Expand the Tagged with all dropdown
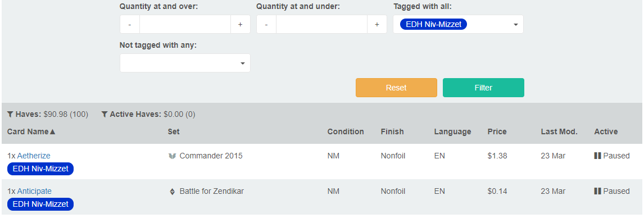The width and height of the screenshot is (644, 218). pos(515,25)
